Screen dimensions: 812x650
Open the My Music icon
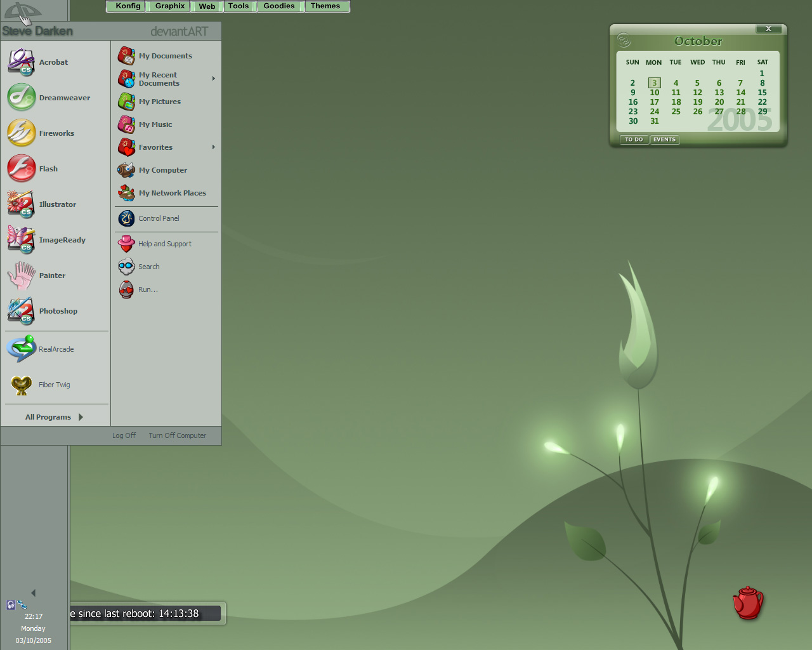[x=126, y=124]
